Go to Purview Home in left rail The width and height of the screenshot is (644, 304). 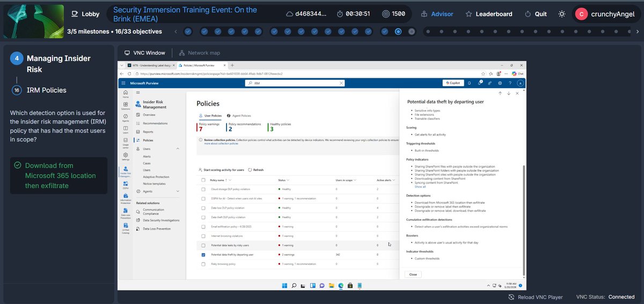[x=125, y=94]
